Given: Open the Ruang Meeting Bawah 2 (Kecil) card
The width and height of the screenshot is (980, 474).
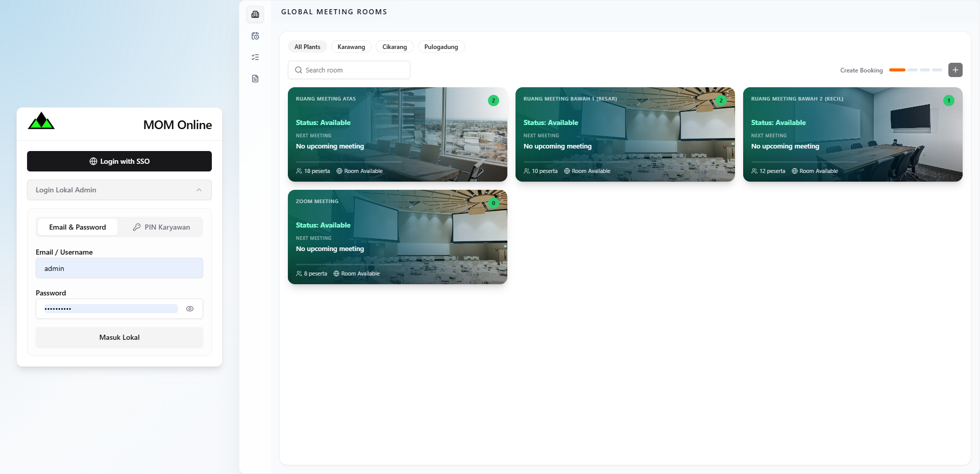Looking at the screenshot, I should click(x=853, y=134).
